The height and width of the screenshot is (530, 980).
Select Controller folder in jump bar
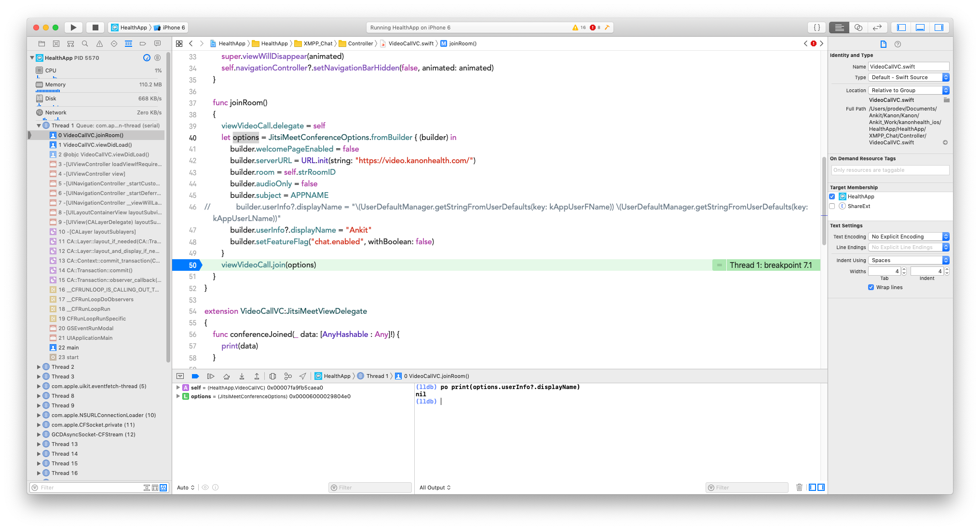click(356, 43)
